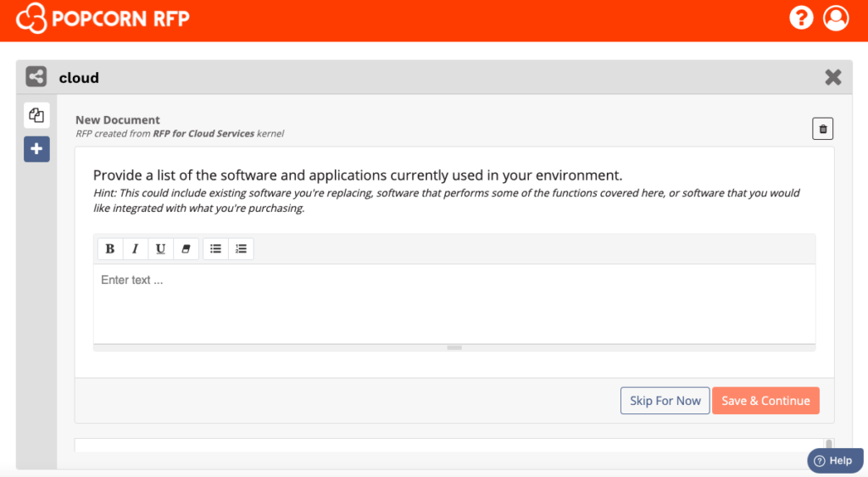Clear formatting with the eraser icon
The width and height of the screenshot is (868, 477).
pos(186,249)
